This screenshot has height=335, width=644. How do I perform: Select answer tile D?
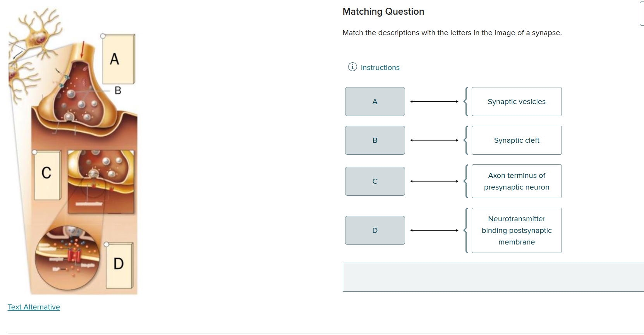click(x=374, y=230)
